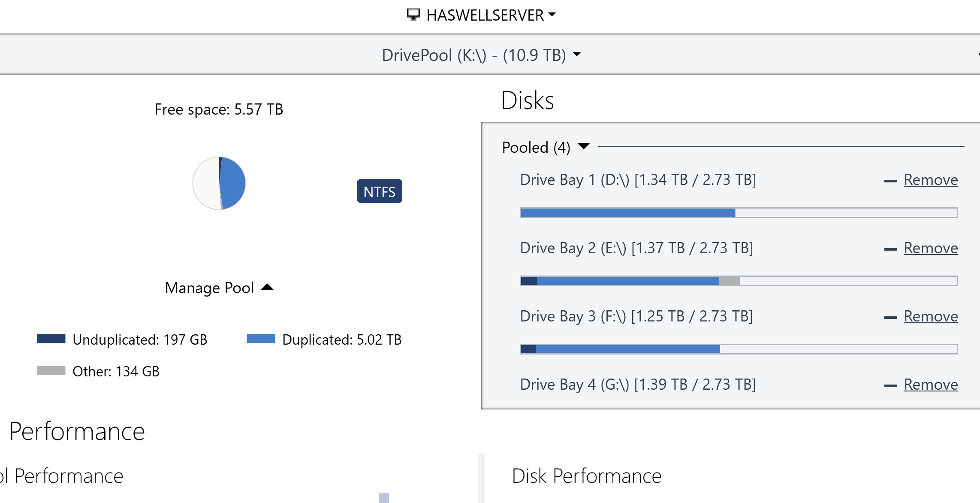Screen dimensions: 980x503
Task: Click the Drive Bay 2 usage bar
Action: point(739,281)
